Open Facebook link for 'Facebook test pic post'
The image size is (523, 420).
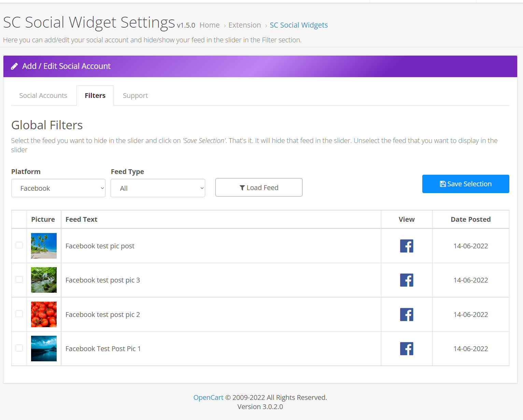[x=407, y=246]
